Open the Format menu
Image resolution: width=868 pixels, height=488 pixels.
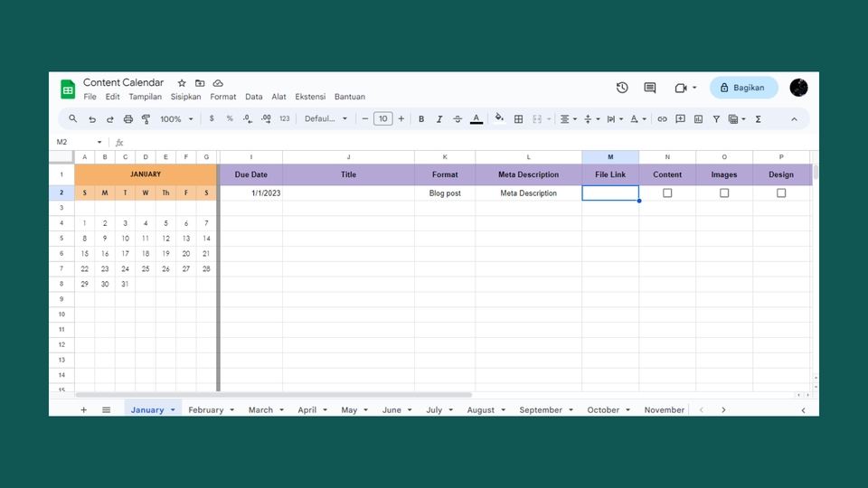pos(222,97)
